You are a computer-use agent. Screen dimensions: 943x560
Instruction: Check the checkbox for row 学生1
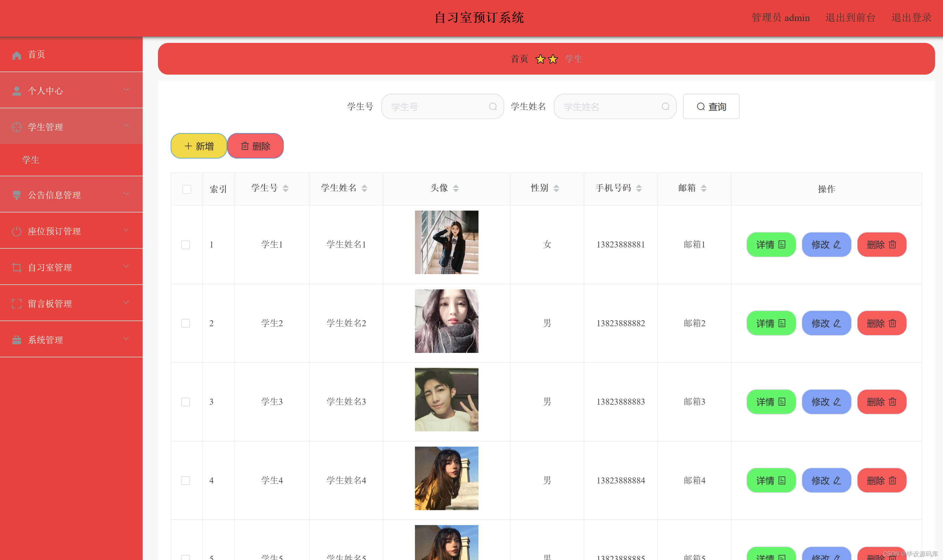tap(185, 245)
